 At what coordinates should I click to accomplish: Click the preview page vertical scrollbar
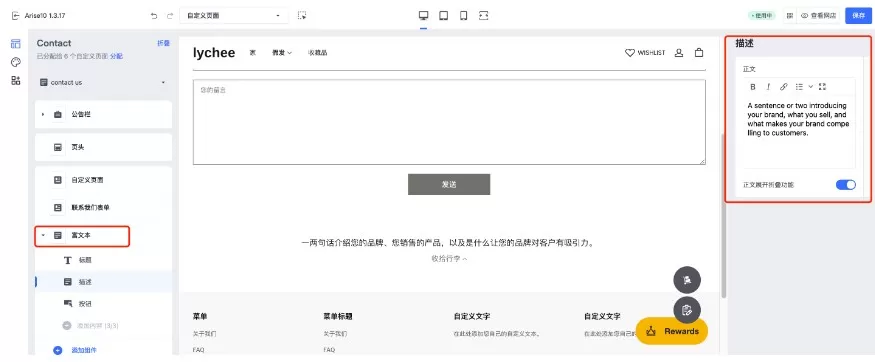tap(724, 215)
